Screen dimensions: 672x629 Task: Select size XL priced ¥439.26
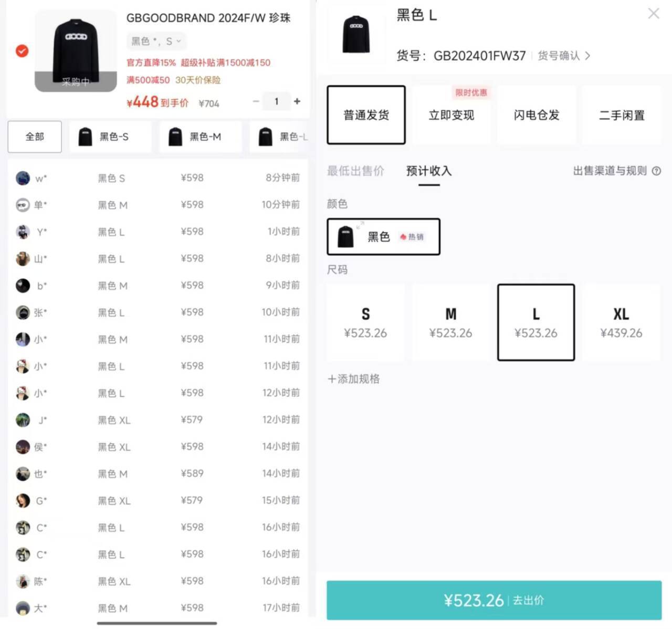pyautogui.click(x=621, y=322)
